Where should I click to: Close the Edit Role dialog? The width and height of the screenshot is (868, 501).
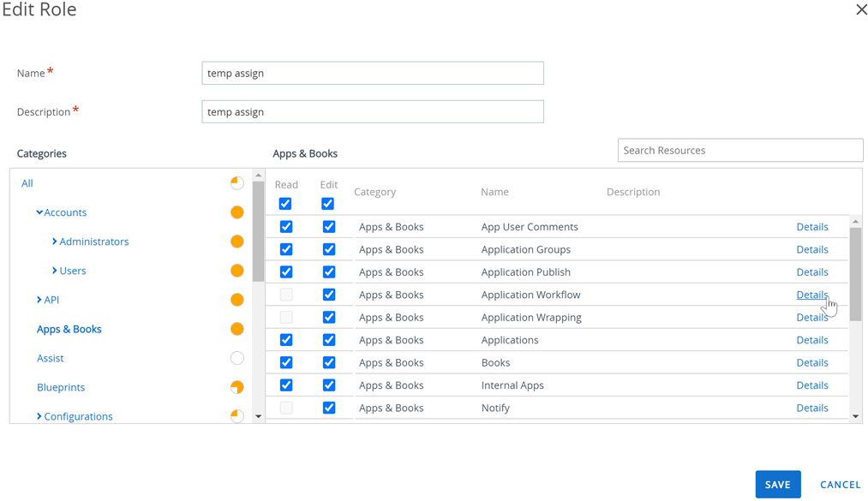(861, 9)
